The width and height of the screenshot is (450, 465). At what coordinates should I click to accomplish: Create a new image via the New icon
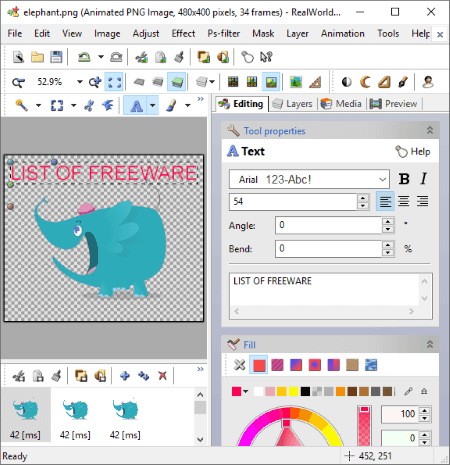tap(19, 57)
